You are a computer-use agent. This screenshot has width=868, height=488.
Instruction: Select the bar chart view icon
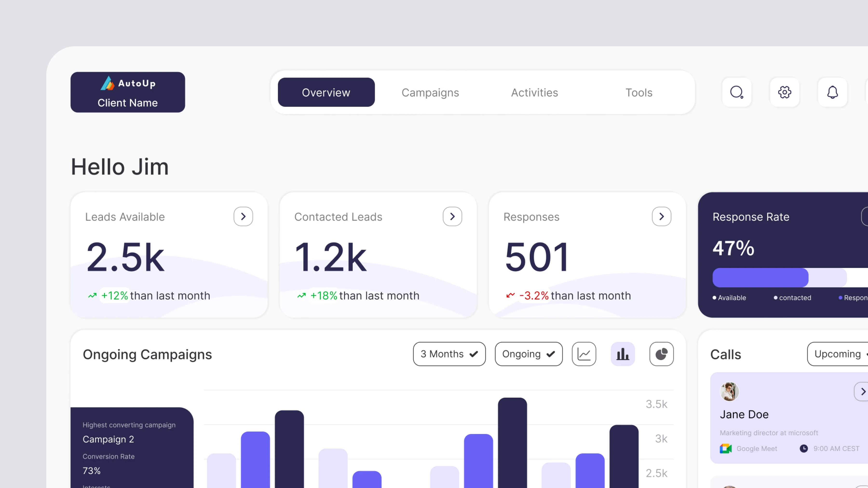click(623, 354)
